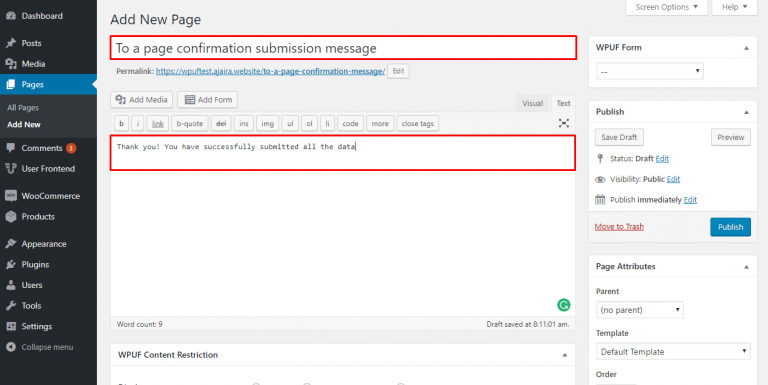
Task: Click the code quicktag button
Action: point(350,123)
